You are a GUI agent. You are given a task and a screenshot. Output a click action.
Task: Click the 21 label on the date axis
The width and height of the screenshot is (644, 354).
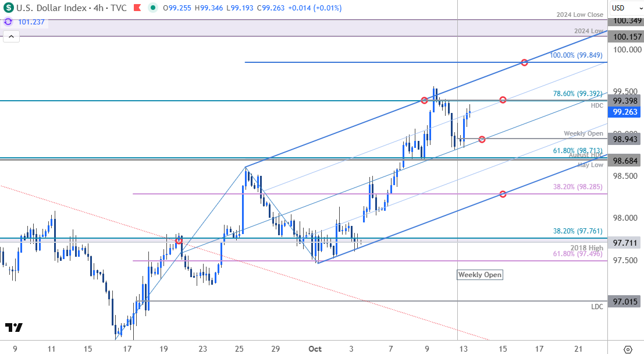[x=578, y=349]
